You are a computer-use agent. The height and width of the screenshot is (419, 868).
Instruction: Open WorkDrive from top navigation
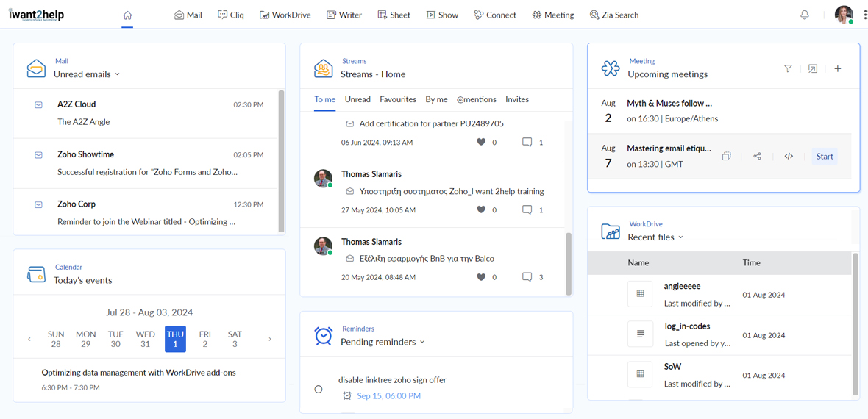coord(285,15)
